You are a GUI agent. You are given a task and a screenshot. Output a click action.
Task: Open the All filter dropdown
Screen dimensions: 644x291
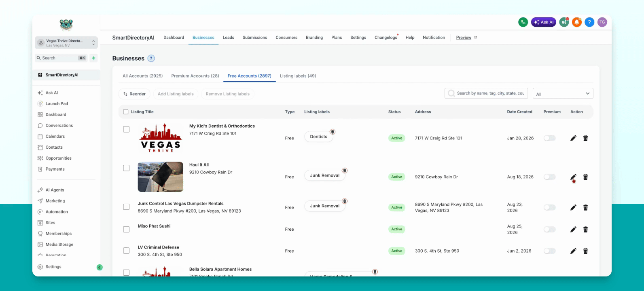563,94
